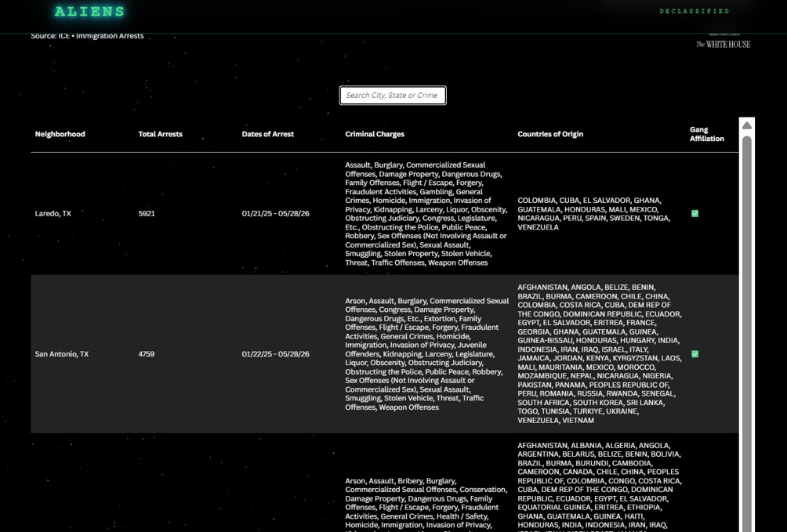Screen dimensions: 787x532
Task: Click Laredo criminal charges text block
Action: [x=426, y=213]
